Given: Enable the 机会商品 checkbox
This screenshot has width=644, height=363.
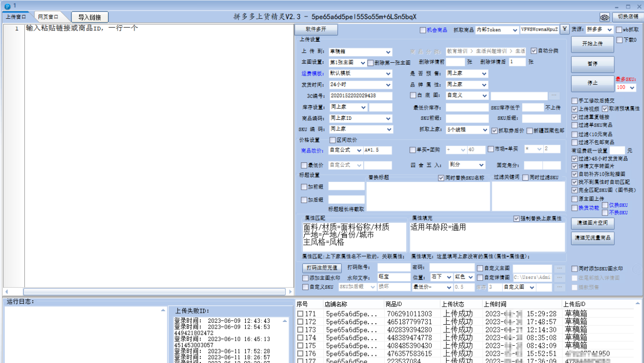Looking at the screenshot, I should [x=423, y=30].
